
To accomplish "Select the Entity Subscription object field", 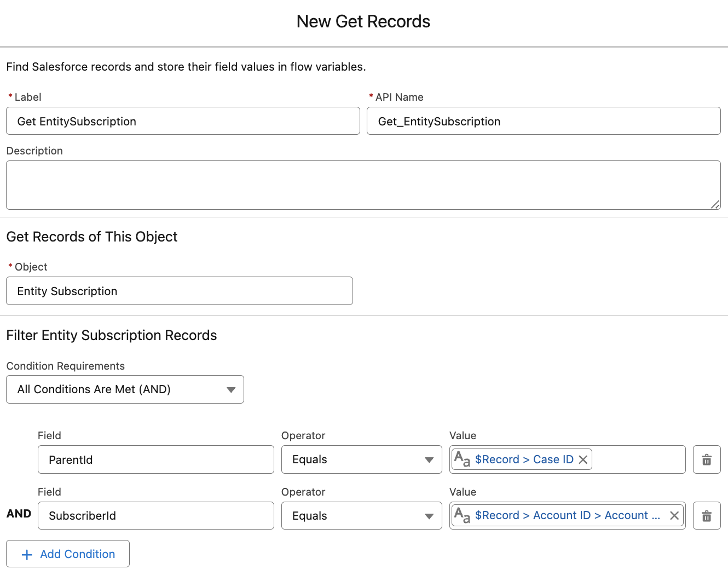I will (179, 291).
